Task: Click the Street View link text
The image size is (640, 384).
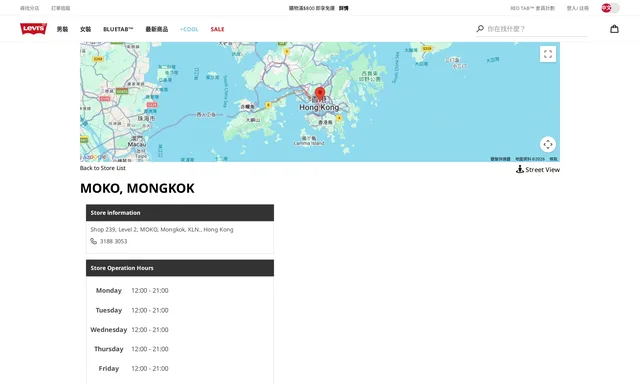Action: [x=542, y=169]
